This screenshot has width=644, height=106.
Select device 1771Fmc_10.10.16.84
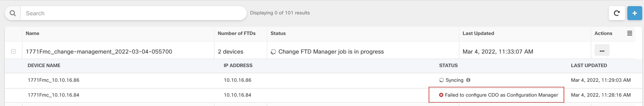[x=53, y=95]
